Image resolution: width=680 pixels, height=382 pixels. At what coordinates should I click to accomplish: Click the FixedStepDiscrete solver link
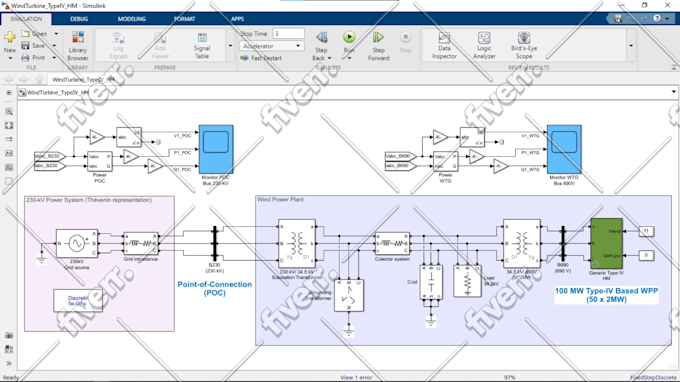[x=654, y=378]
